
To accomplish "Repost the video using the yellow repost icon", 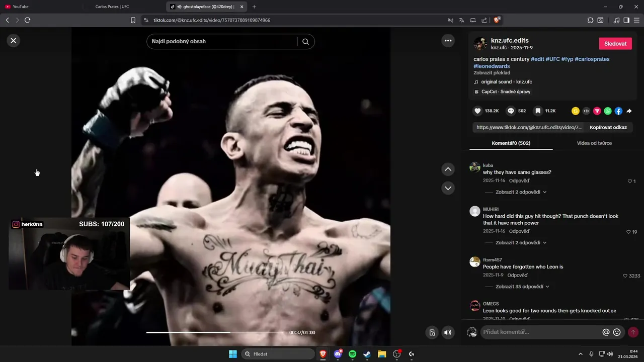I will (x=576, y=111).
